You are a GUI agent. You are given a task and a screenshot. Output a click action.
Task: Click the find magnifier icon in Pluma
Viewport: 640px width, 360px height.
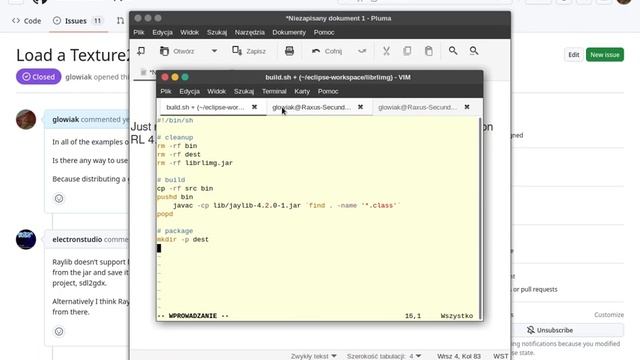coord(453,51)
